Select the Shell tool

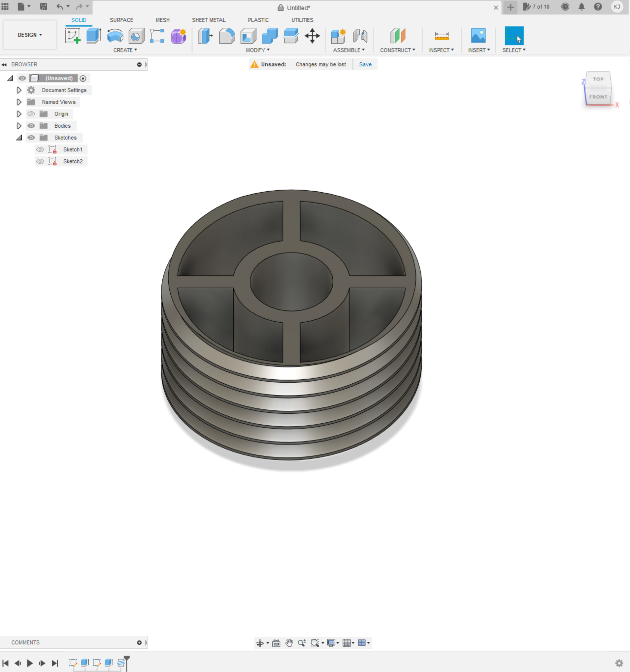coord(248,36)
